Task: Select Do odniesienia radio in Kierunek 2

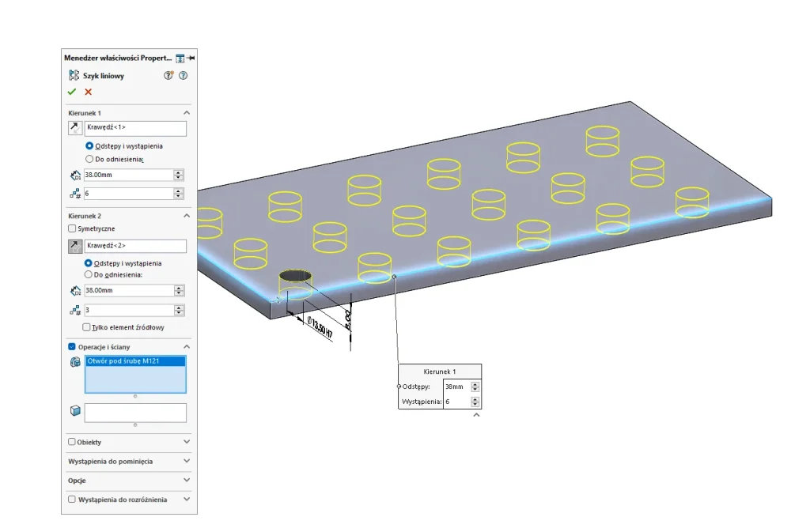Action: coord(89,274)
